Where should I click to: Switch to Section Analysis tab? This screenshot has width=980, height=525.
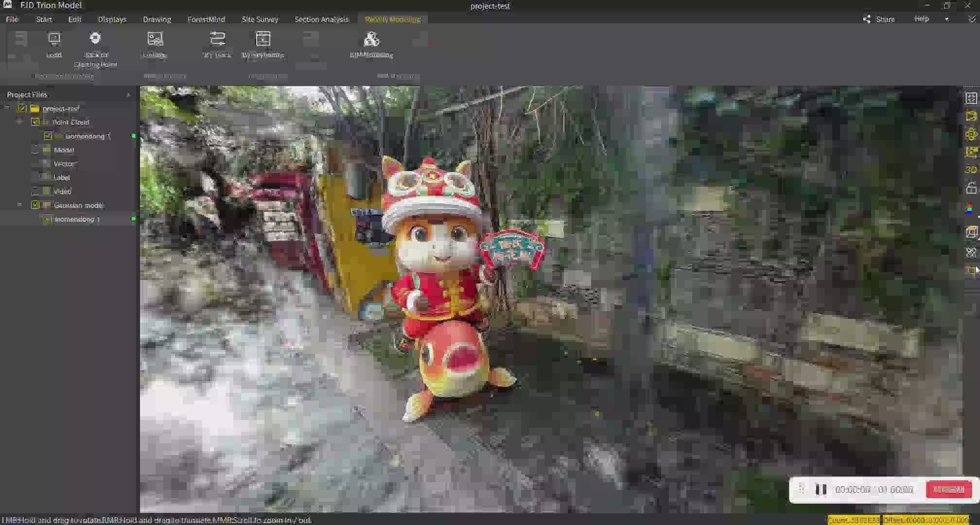[321, 19]
